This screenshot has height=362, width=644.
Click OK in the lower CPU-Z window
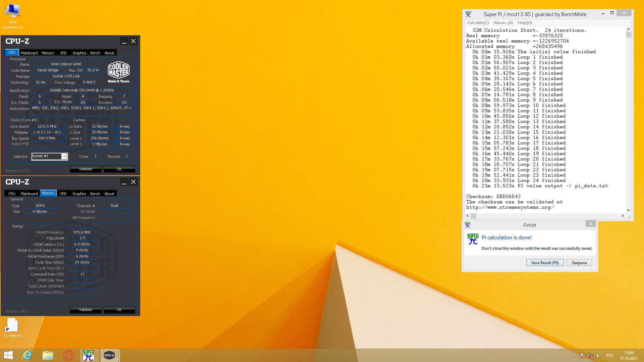pos(119,310)
